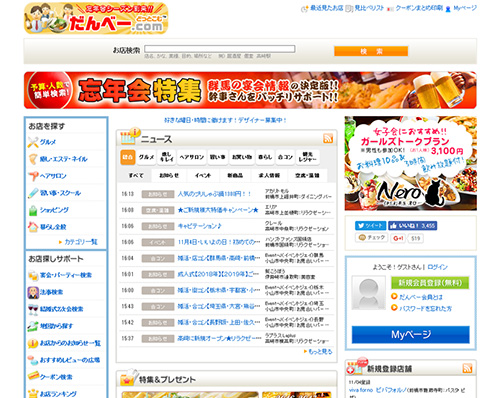Click the shopping bag icon
The width and height of the screenshot is (500, 398).
coord(33,210)
